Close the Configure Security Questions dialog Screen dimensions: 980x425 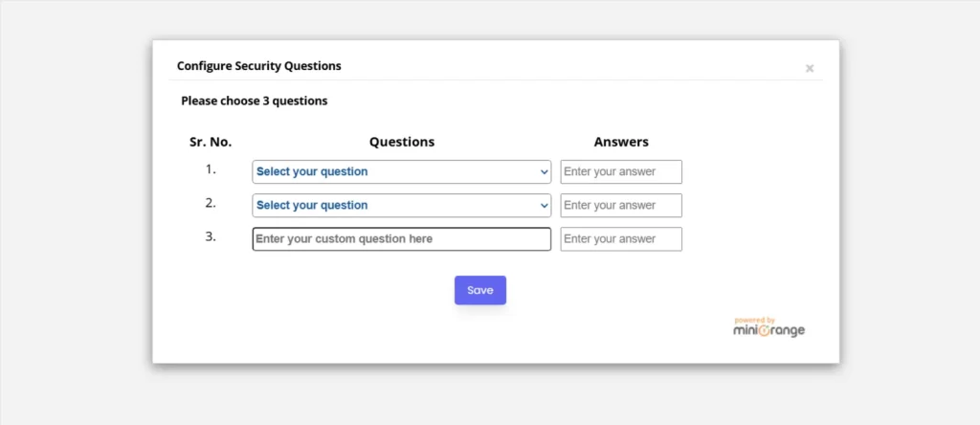coord(810,69)
